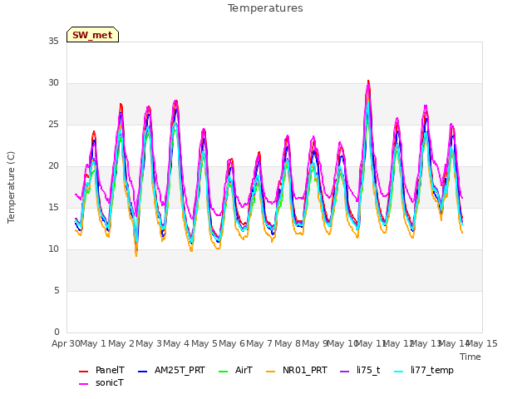532x399 pixels.
Task: Click the 20 y-axis tick label
Action: tap(53, 166)
